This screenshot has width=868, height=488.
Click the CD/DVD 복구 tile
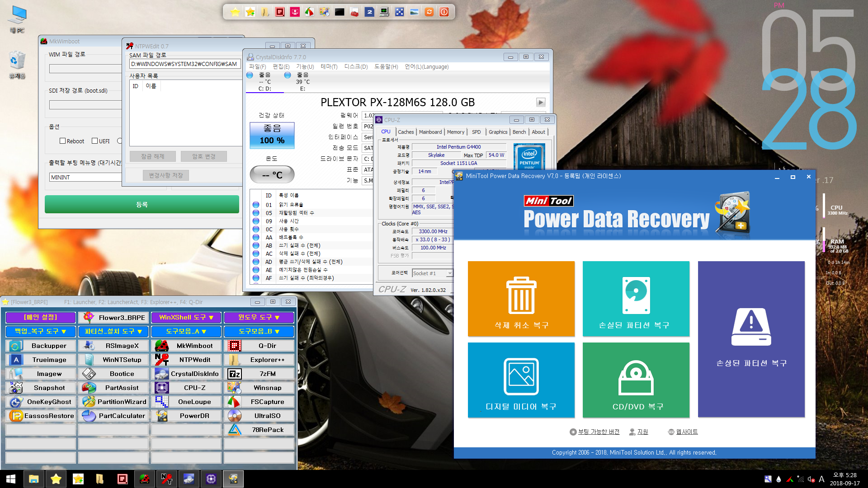636,380
